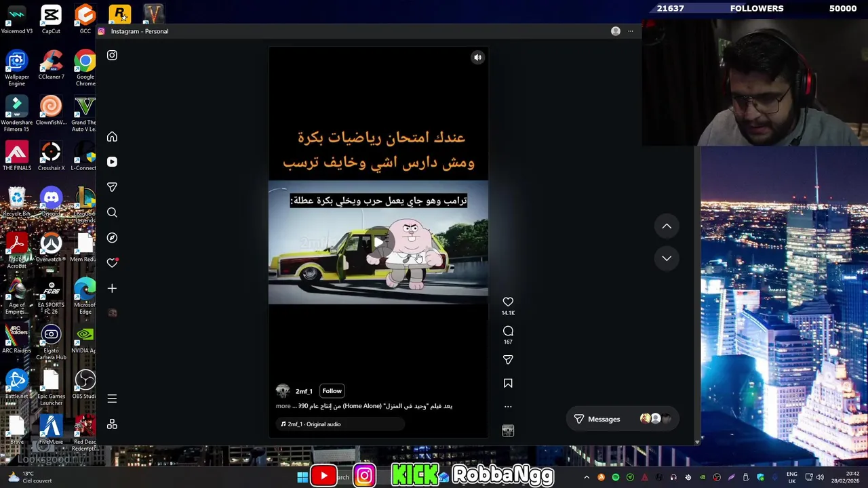The height and width of the screenshot is (488, 868).
Task: Follow the 2mf_1 account
Action: click(x=332, y=391)
